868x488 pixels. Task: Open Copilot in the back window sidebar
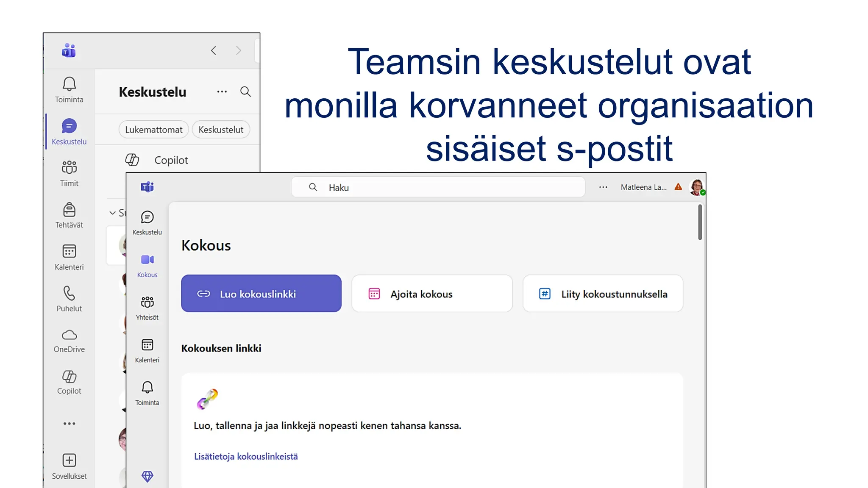pyautogui.click(x=69, y=382)
